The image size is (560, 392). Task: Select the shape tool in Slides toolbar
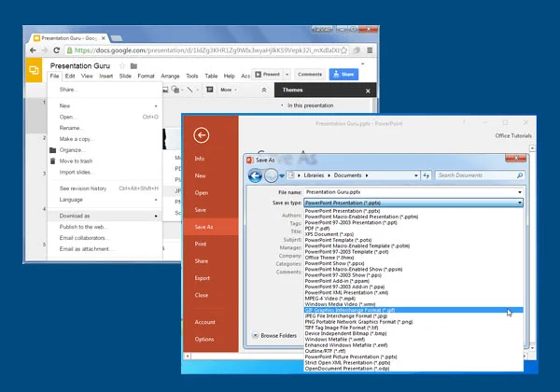coord(175,90)
